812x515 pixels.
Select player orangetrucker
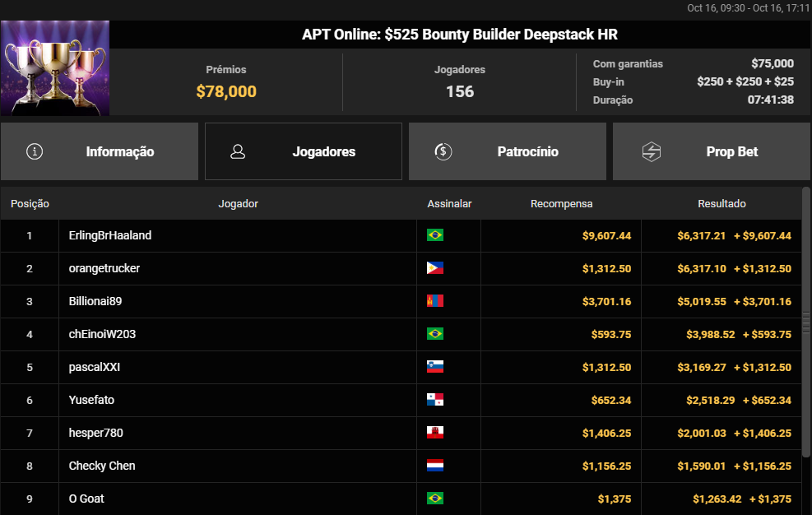104,268
